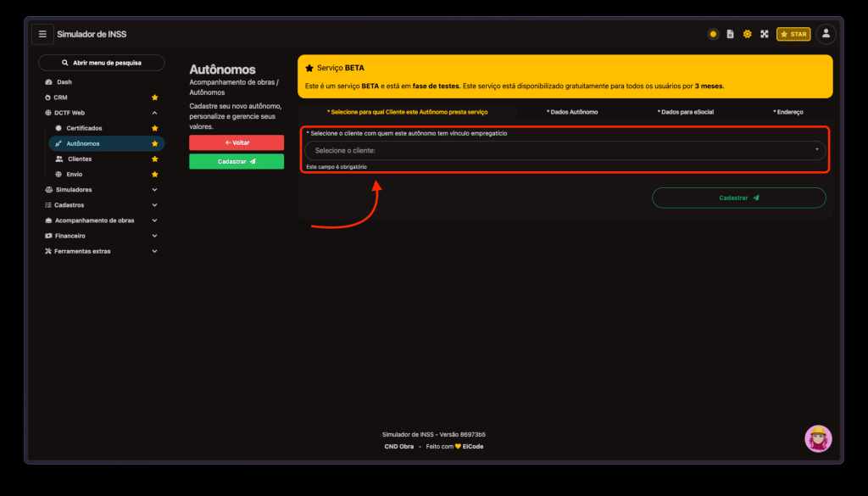The width and height of the screenshot is (868, 496).
Task: Click the Simulador de INSS title
Action: [x=92, y=34]
